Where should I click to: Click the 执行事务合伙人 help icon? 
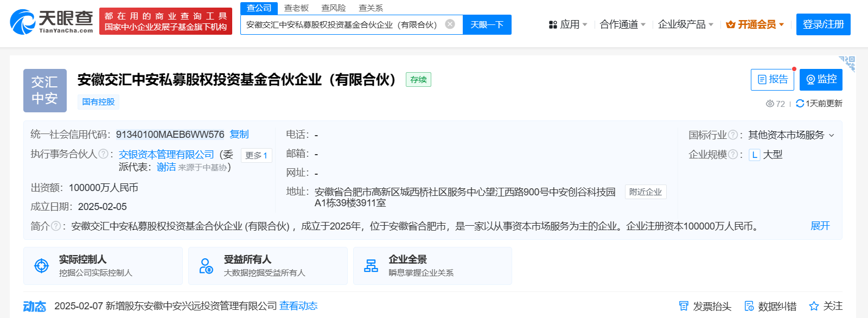coord(103,154)
